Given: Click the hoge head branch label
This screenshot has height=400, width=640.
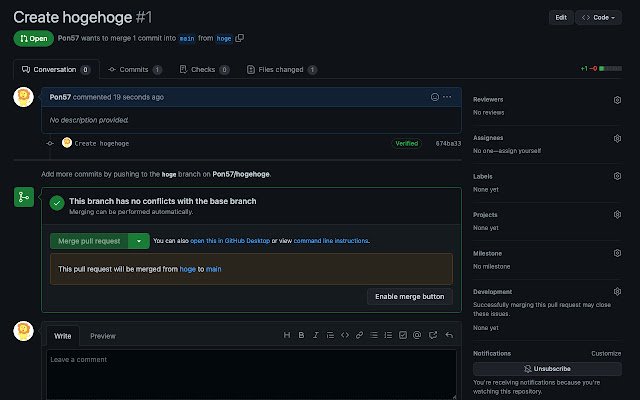Looking at the screenshot, I should [224, 38].
